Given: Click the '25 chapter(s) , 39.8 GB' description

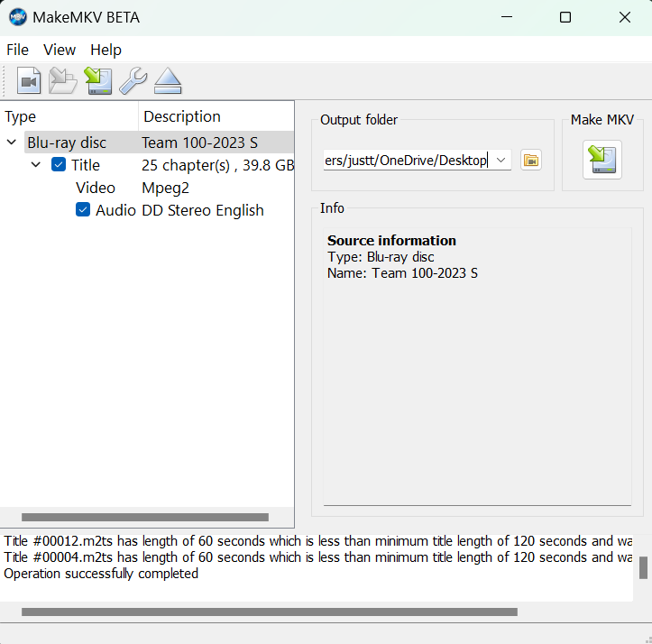Looking at the screenshot, I should click(x=217, y=165).
